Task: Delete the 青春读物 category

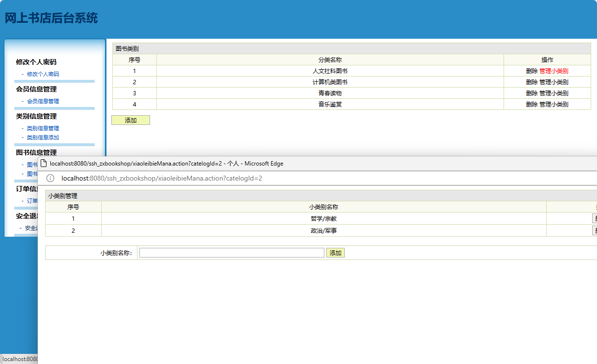Action: [532, 93]
